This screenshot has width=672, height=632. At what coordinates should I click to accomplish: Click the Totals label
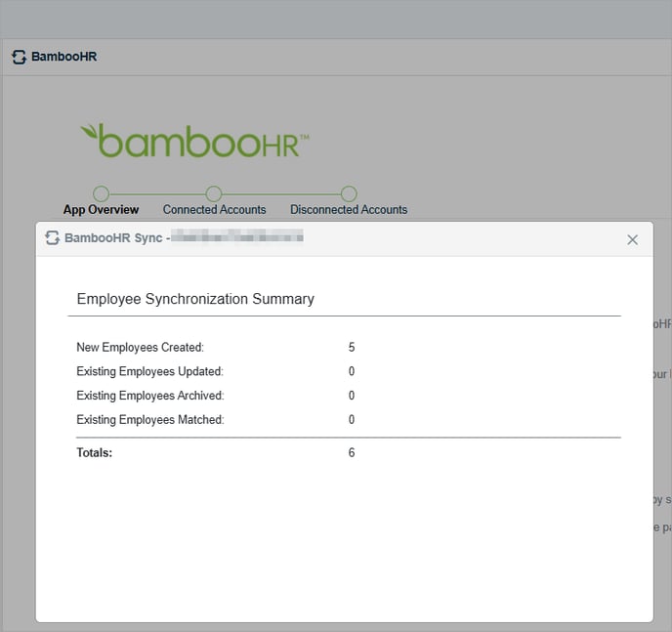point(95,452)
